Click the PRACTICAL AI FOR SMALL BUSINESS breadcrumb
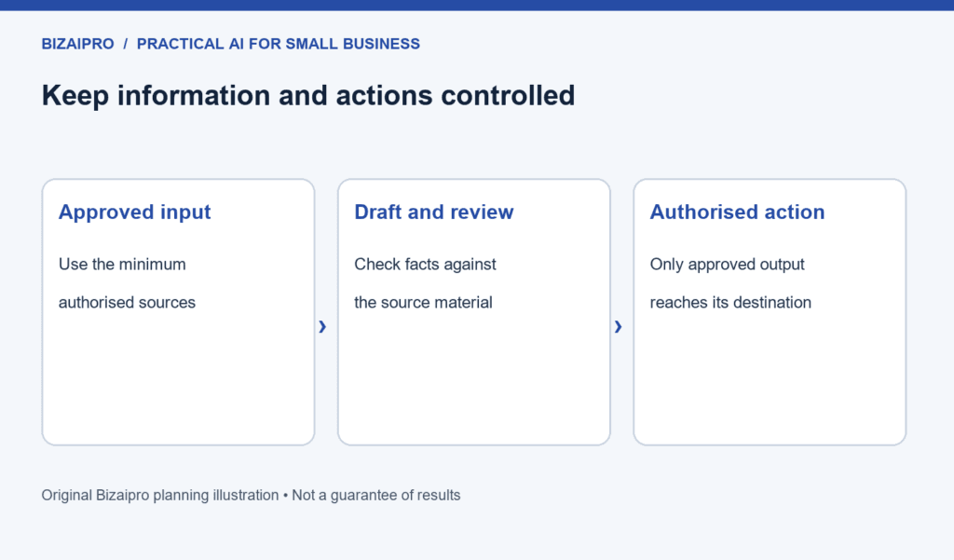The width and height of the screenshot is (954, 560). pyautogui.click(x=278, y=44)
